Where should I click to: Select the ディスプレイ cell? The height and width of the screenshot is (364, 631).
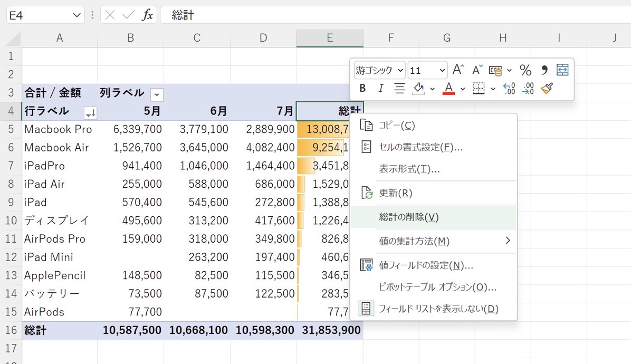(x=60, y=221)
